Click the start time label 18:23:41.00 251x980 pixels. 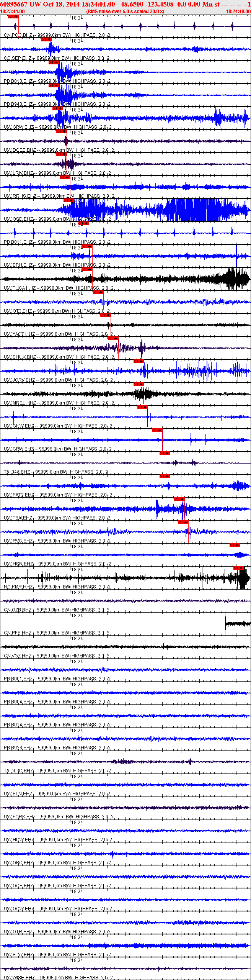pyautogui.click(x=13, y=11)
